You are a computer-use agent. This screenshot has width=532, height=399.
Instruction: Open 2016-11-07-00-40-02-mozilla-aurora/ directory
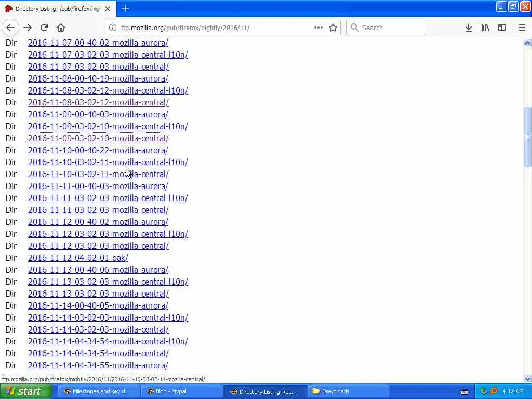pyautogui.click(x=98, y=43)
